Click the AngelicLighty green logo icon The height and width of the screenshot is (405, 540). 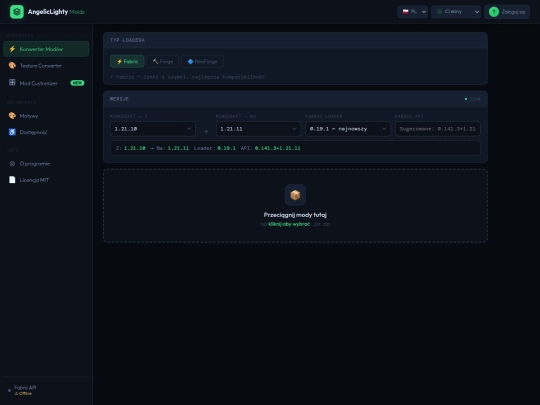tap(17, 12)
